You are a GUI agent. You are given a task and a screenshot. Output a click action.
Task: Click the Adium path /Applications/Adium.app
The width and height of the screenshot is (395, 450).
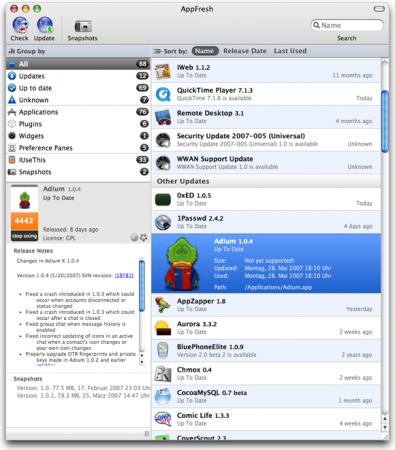click(x=278, y=287)
